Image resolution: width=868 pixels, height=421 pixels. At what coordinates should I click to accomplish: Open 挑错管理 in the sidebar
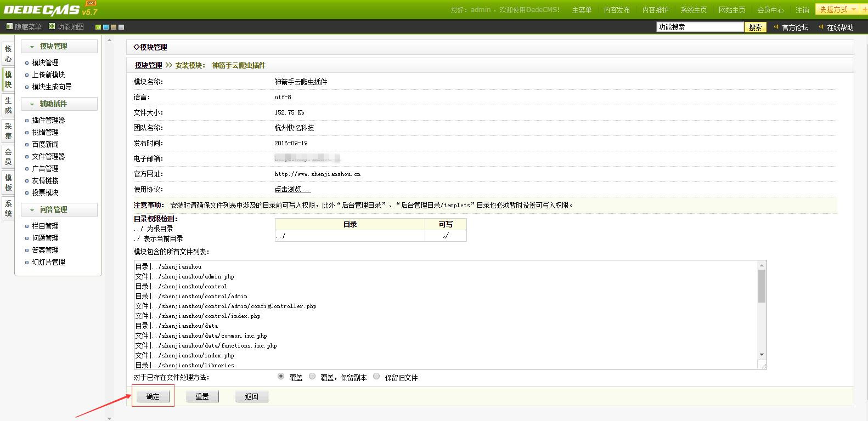pyautogui.click(x=45, y=132)
